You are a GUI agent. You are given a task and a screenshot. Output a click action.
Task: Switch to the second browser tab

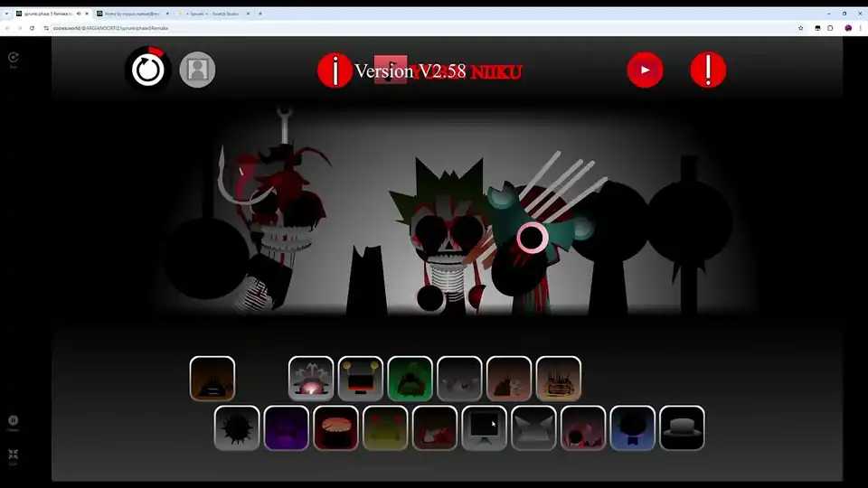(131, 14)
